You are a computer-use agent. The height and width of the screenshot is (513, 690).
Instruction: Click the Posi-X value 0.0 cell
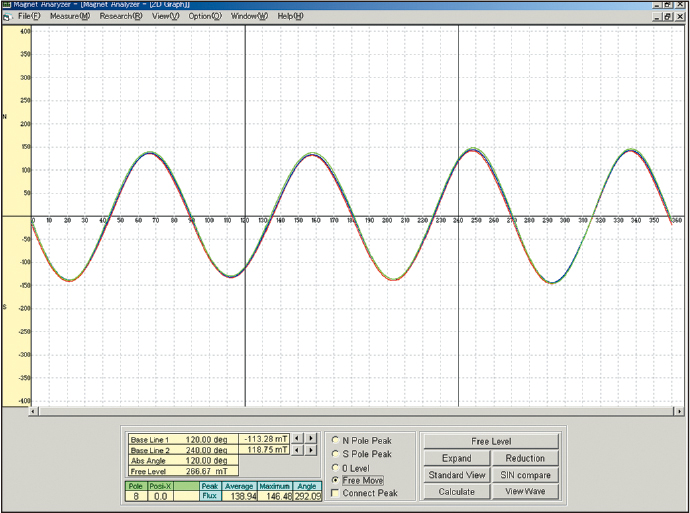click(x=160, y=496)
